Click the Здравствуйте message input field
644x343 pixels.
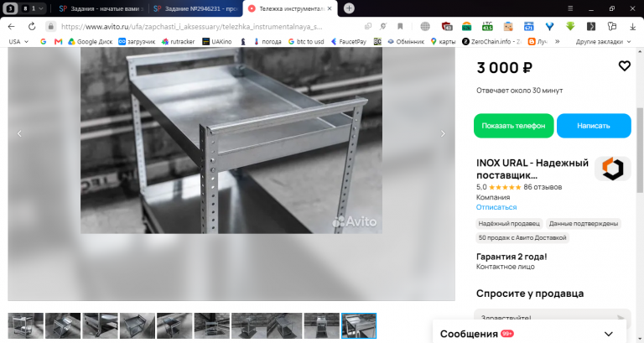coord(546,317)
